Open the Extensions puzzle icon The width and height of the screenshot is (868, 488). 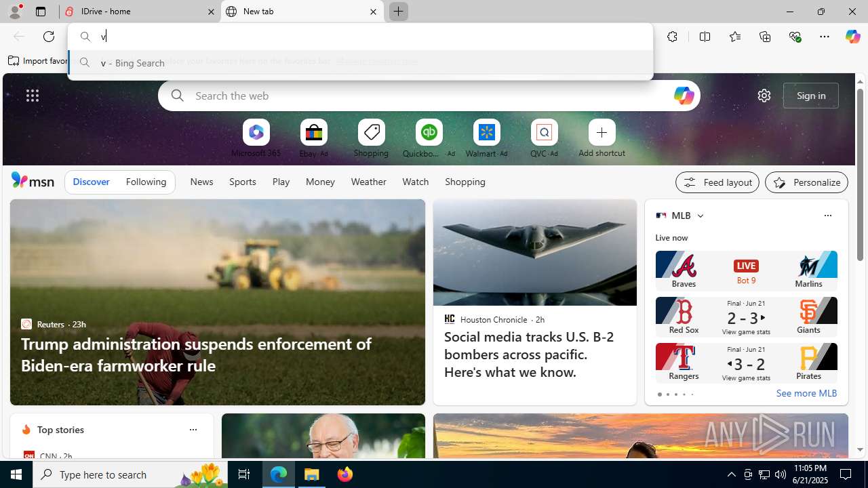[672, 37]
